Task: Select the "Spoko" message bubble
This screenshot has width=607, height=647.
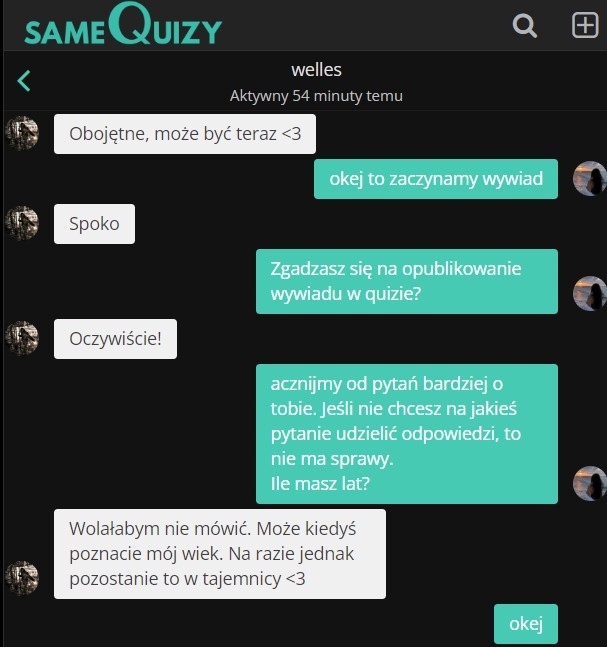Action: coord(94,224)
